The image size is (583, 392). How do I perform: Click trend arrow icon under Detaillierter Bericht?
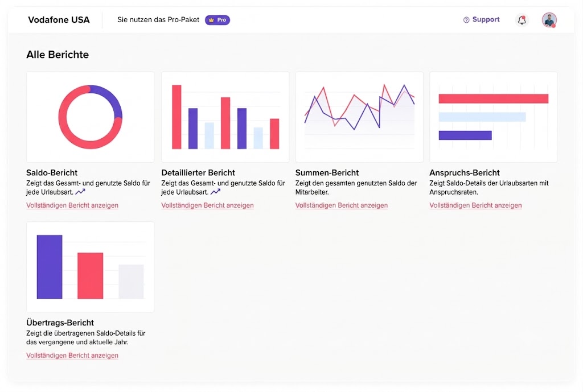215,192
